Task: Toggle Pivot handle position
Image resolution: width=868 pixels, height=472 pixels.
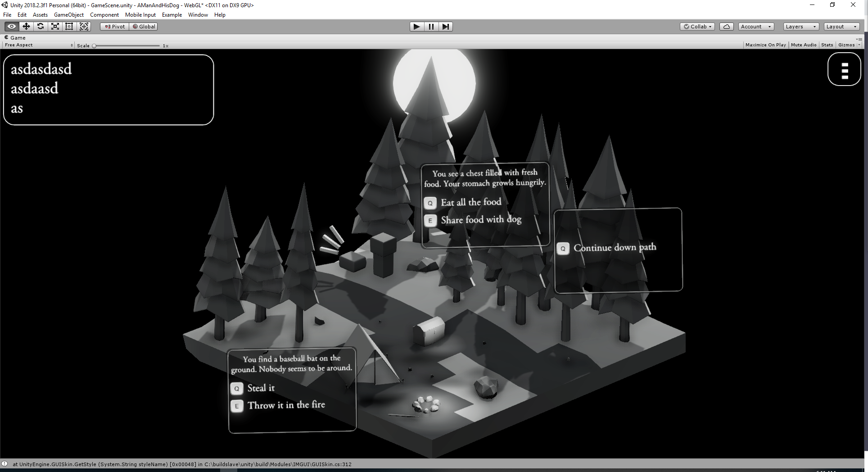Action: pyautogui.click(x=115, y=27)
